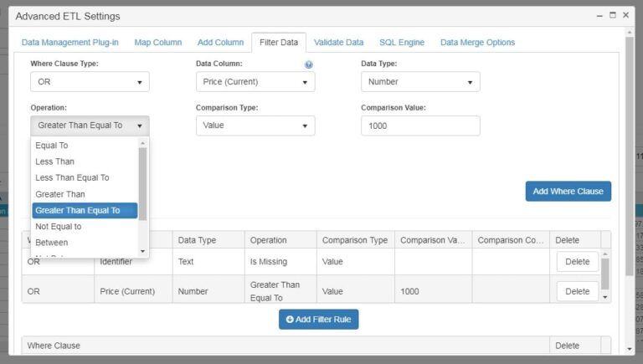This screenshot has height=364, width=643.
Task: Click the help icon beside Data Column
Action: (309, 64)
